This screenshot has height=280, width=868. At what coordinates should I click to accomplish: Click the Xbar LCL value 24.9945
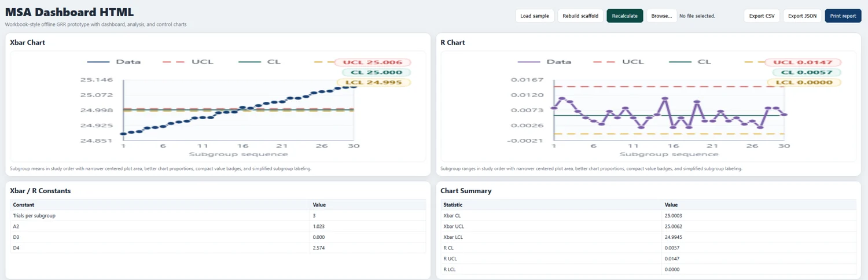tap(673, 237)
